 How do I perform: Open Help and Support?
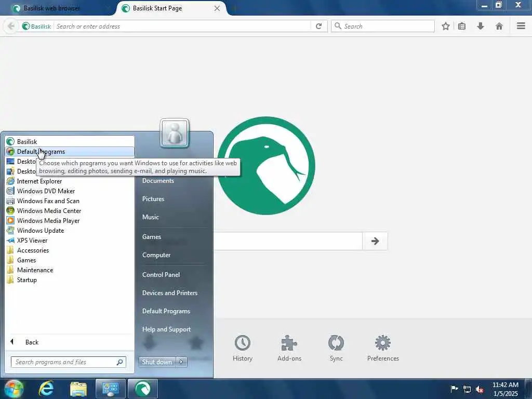pos(166,329)
